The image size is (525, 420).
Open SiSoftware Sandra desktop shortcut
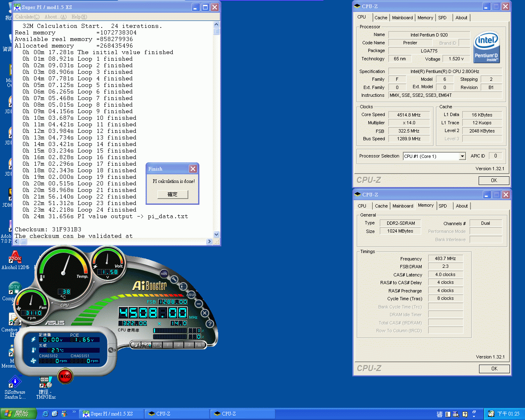[15, 387]
